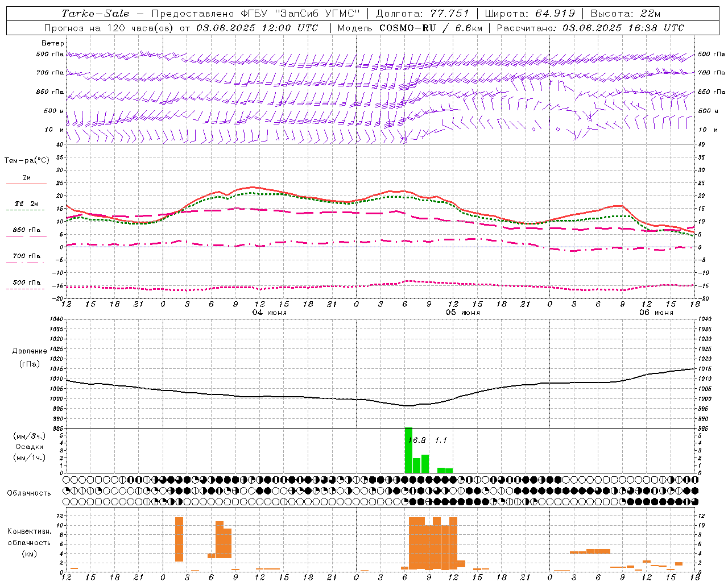Click the Tarko-Sale station title
Image resolution: width=728 pixels, height=582 pixels.
95,14
